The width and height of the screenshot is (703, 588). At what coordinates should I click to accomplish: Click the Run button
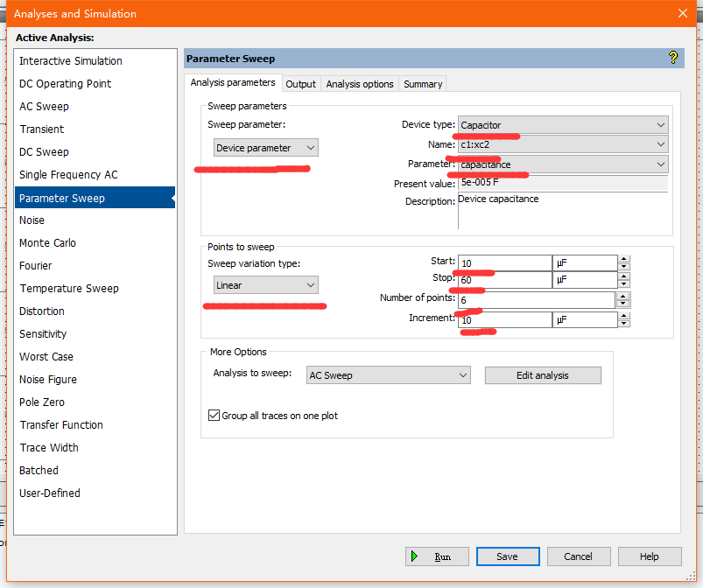point(437,556)
